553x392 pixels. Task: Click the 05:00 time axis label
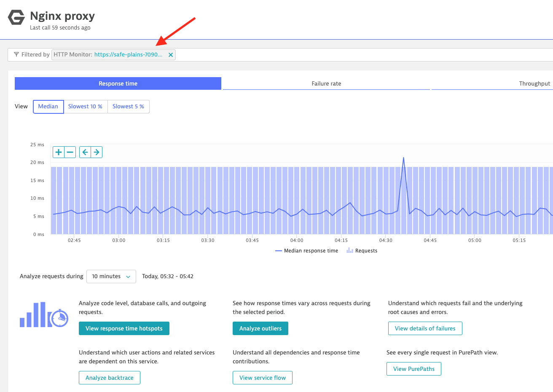(x=475, y=240)
